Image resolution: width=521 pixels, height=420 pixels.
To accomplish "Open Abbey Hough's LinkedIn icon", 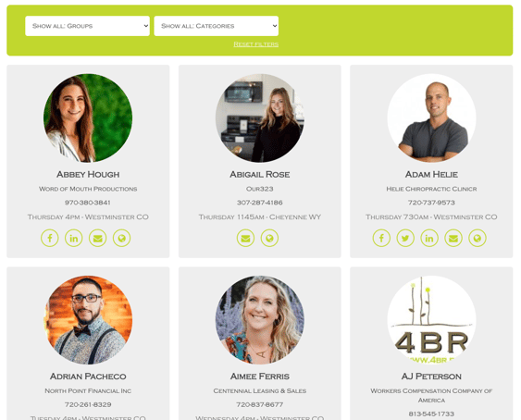I will click(x=74, y=238).
